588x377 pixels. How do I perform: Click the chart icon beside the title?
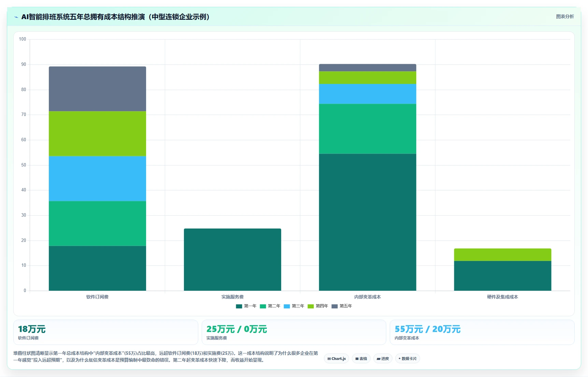tap(16, 17)
